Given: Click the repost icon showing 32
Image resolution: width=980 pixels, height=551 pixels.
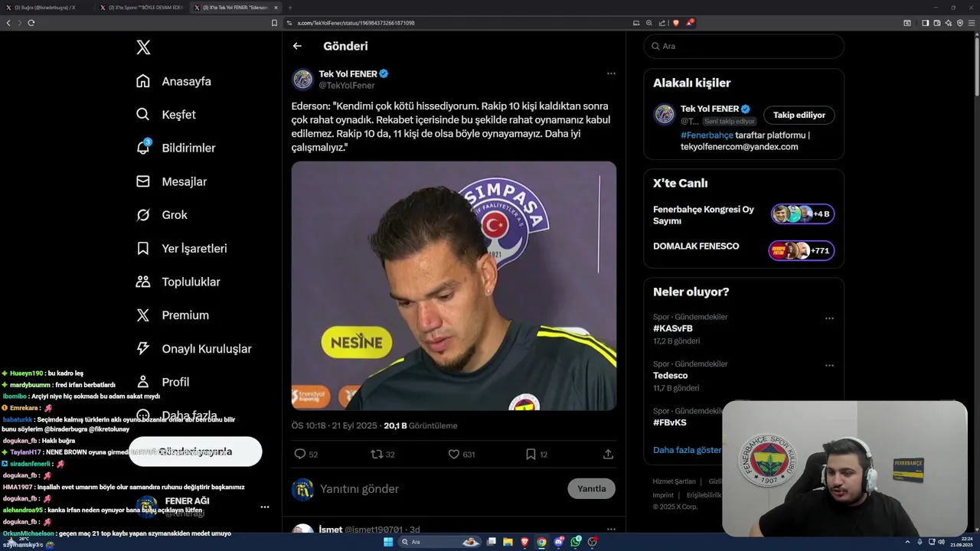Looking at the screenshot, I should (377, 454).
